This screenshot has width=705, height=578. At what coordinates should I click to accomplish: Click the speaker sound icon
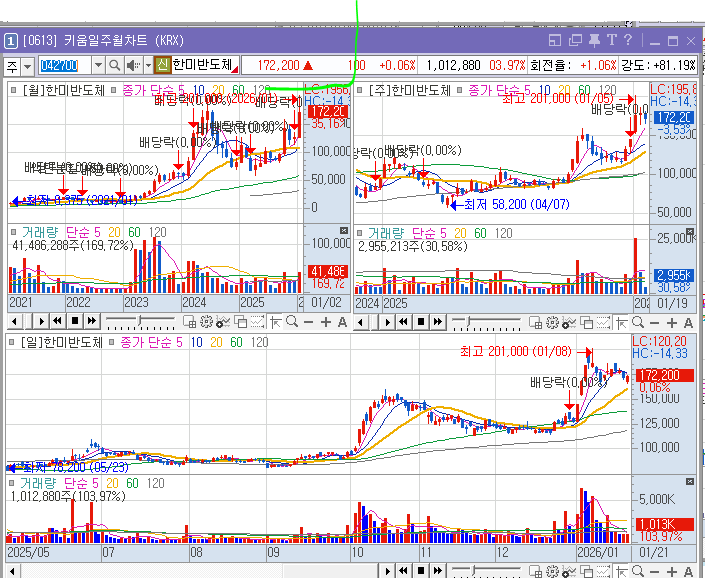coord(132,66)
